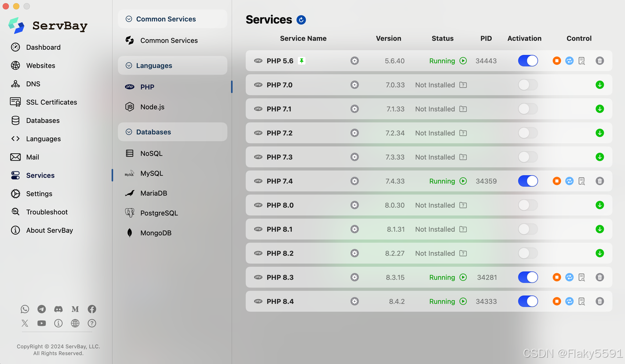Click the Service Name column header
625x364 pixels.
pos(303,38)
